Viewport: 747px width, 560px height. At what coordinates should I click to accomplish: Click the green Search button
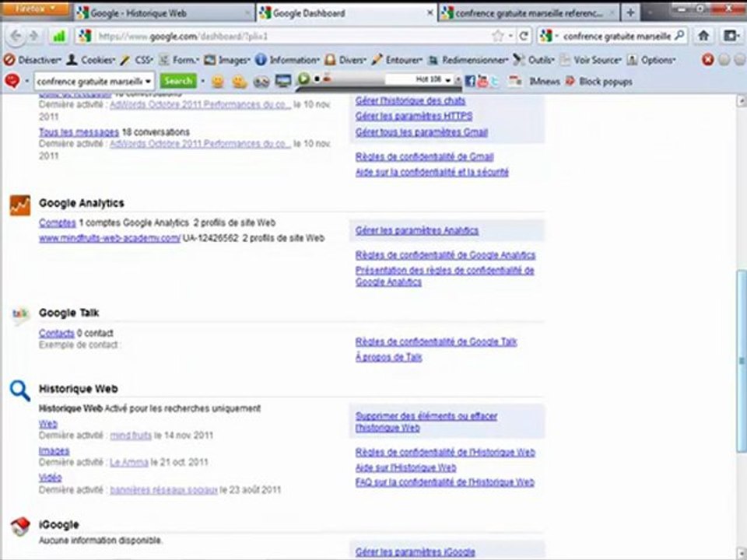click(x=177, y=81)
